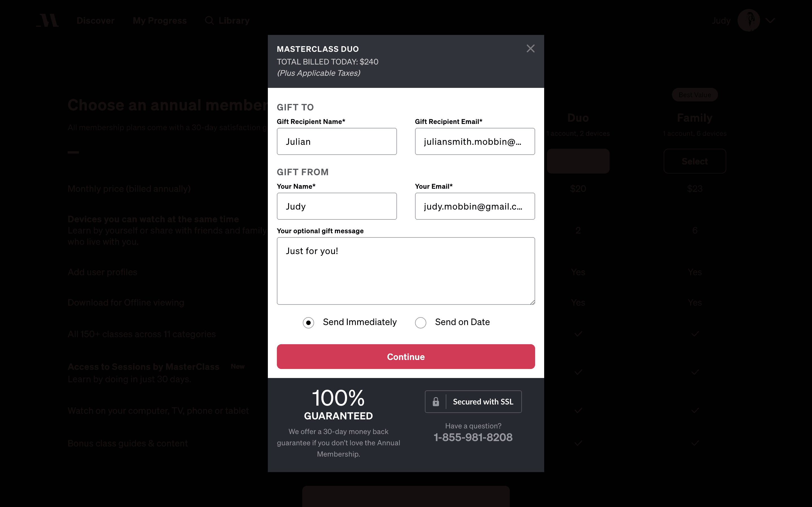Click the Secured with SSL badge

coord(482,402)
